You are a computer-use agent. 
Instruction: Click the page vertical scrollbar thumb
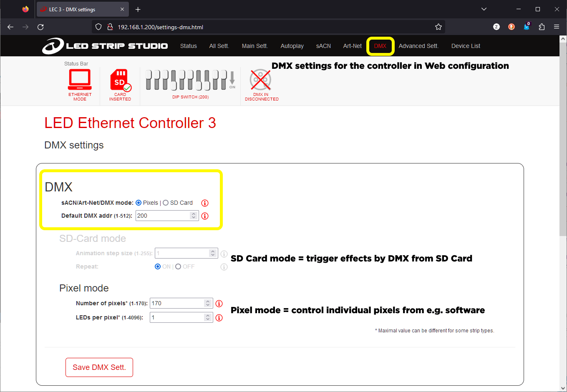pos(563,138)
